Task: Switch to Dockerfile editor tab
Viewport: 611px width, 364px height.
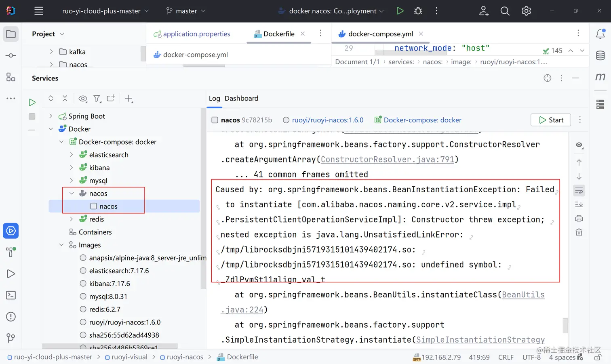Action: [x=279, y=34]
